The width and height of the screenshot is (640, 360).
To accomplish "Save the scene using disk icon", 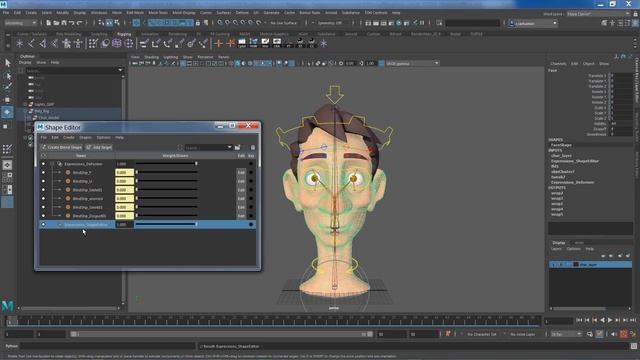I will 64,23.
